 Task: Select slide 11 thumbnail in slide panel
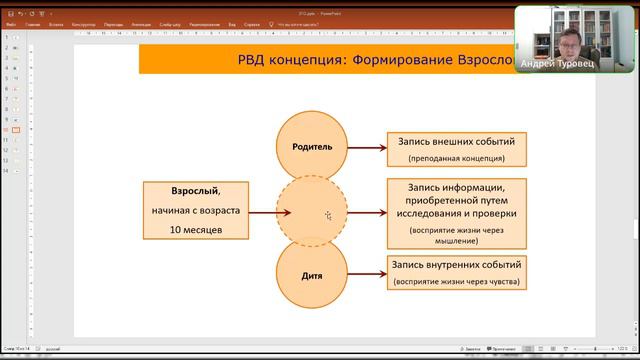click(x=16, y=140)
